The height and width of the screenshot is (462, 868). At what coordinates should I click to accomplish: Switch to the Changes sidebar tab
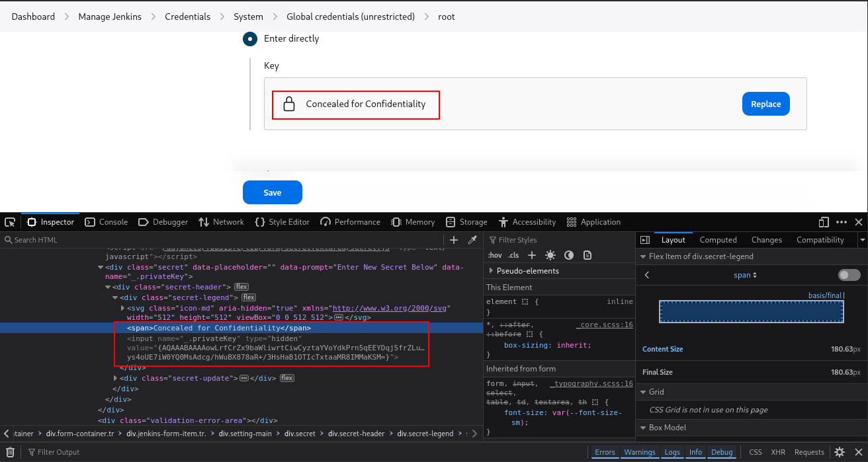point(767,240)
